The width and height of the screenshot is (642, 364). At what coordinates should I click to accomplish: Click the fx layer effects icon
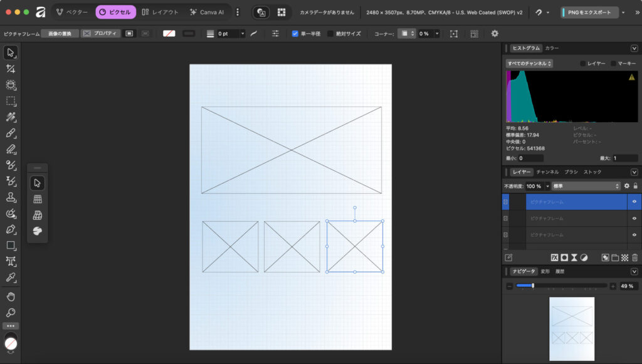pos(554,257)
